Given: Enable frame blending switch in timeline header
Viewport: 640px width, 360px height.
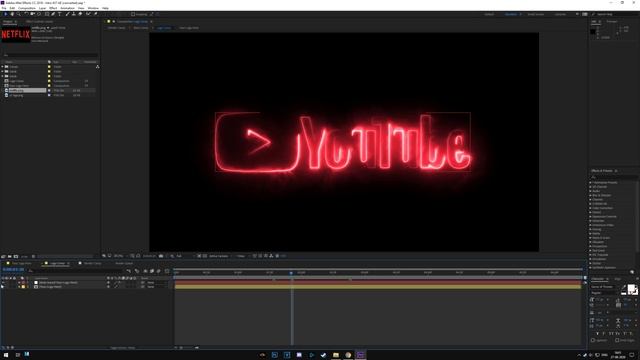Looking at the screenshot, I should coord(152,271).
